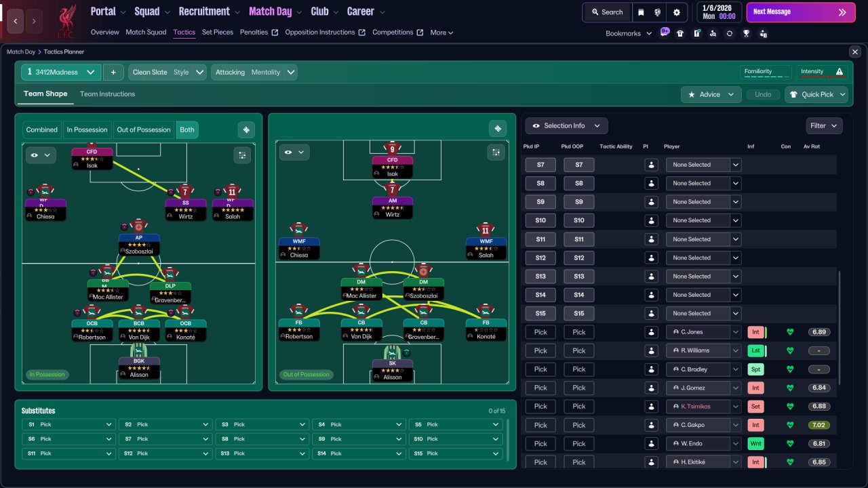Click the tactics board icon in bookmarks bar
Viewport: 868px width, 488px height.
[696, 33]
